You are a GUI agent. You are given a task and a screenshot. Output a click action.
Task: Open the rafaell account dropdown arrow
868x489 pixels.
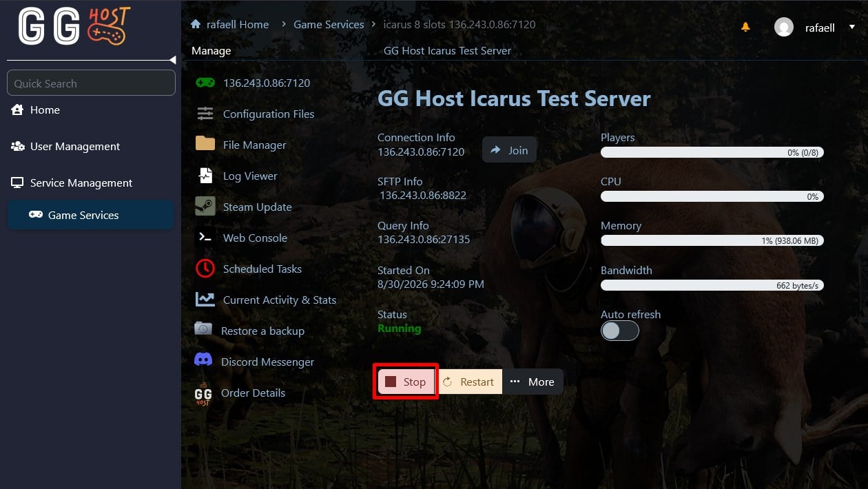(x=852, y=28)
